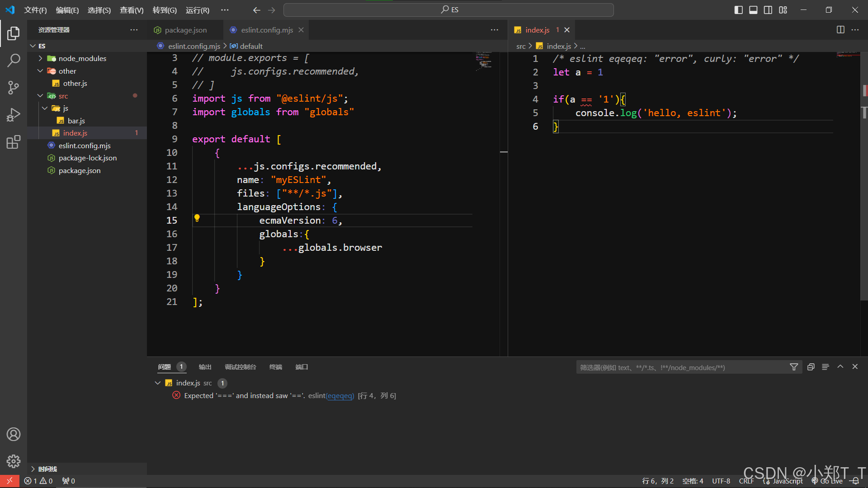
Task: Toggle the bottom panel visibility
Action: [x=753, y=10]
